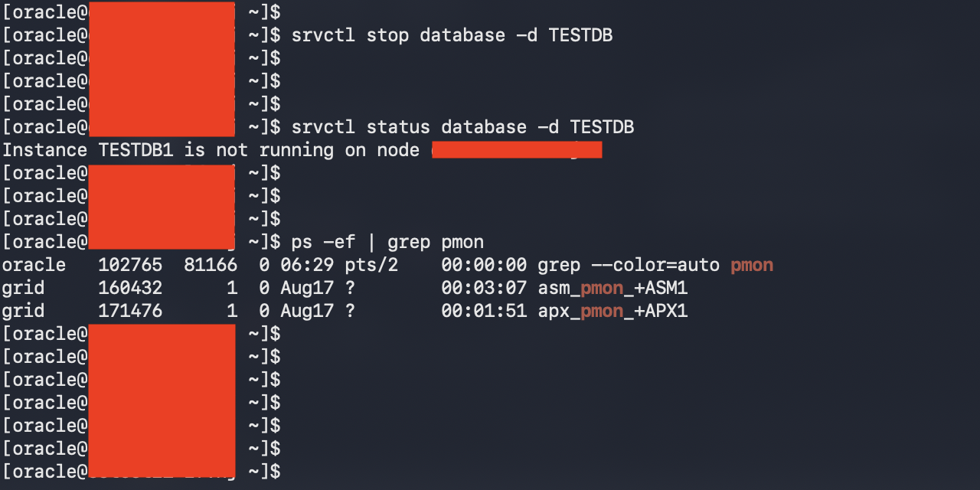The image size is (980, 490).
Task: Click the red redacted node name after 'on node'
Action: (x=517, y=150)
